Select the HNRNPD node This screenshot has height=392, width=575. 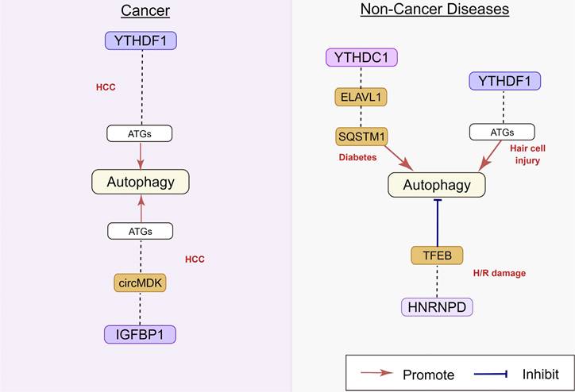[437, 306]
